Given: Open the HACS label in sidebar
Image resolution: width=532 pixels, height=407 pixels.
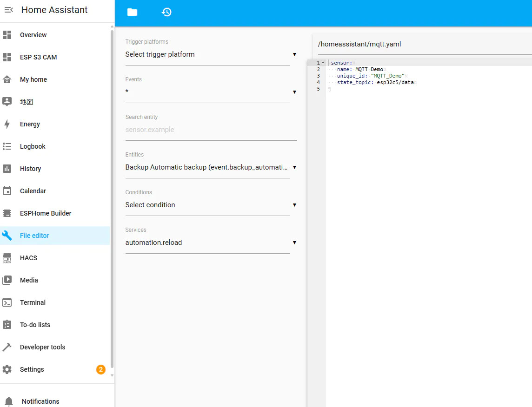Looking at the screenshot, I should pyautogui.click(x=28, y=258).
